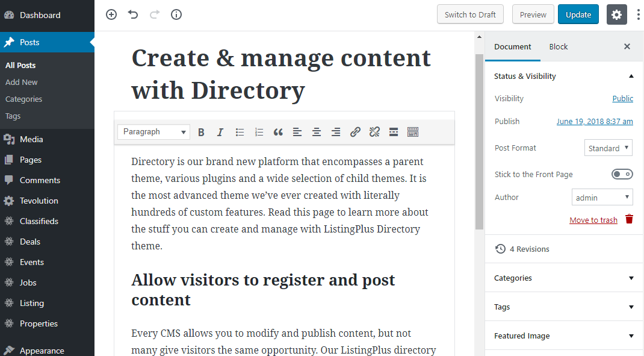Image resolution: width=644 pixels, height=356 pixels.
Task: Open Listing in the admin menu
Action: coord(47,304)
